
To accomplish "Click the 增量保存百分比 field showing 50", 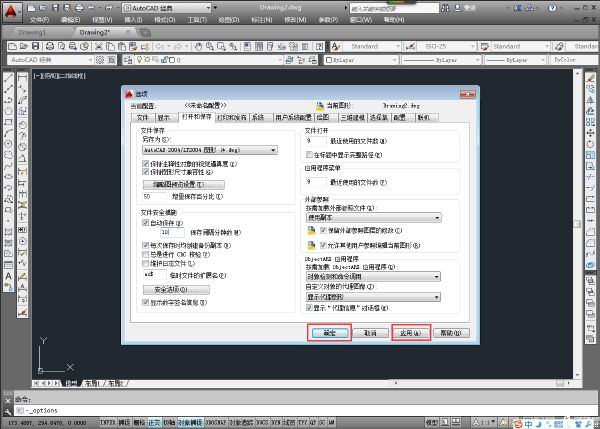I will pos(154,197).
